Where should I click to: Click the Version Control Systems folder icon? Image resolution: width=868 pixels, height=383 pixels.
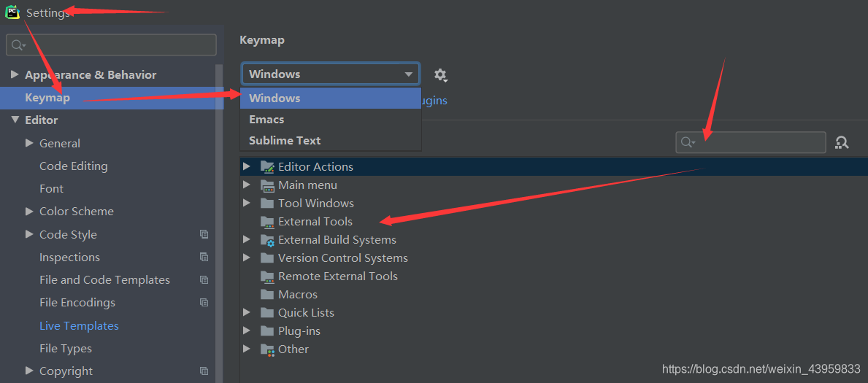pos(267,258)
